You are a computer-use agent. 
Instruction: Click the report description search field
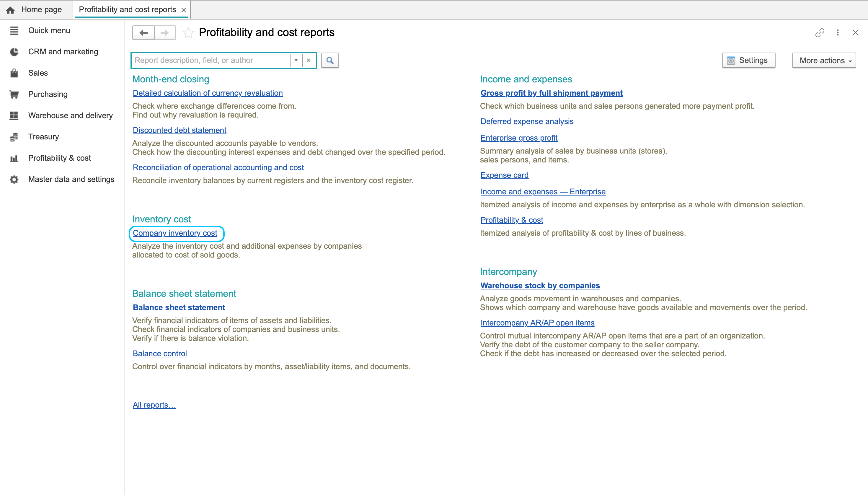point(211,60)
